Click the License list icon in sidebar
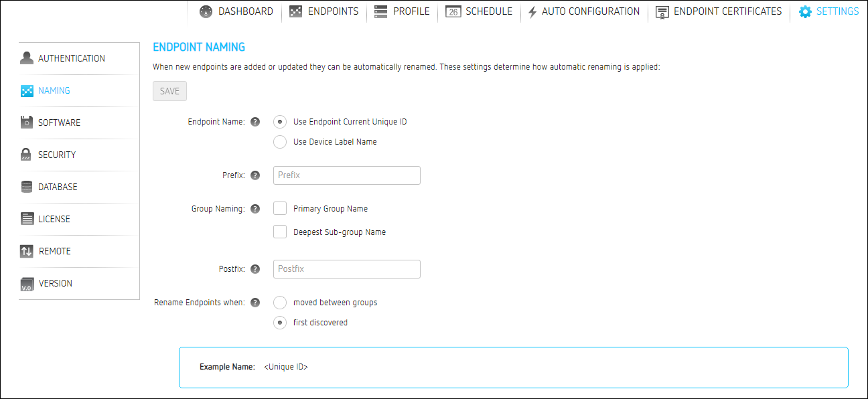868x399 pixels. click(x=27, y=219)
